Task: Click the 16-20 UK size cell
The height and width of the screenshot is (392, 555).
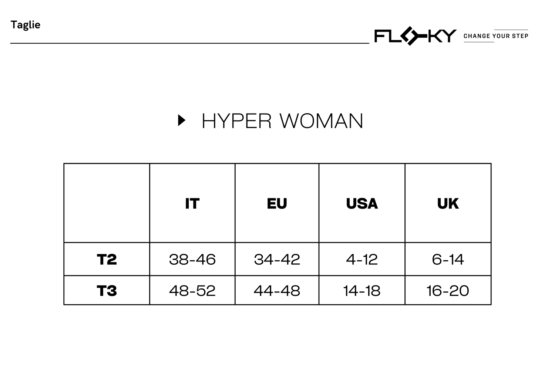Action: click(x=448, y=291)
